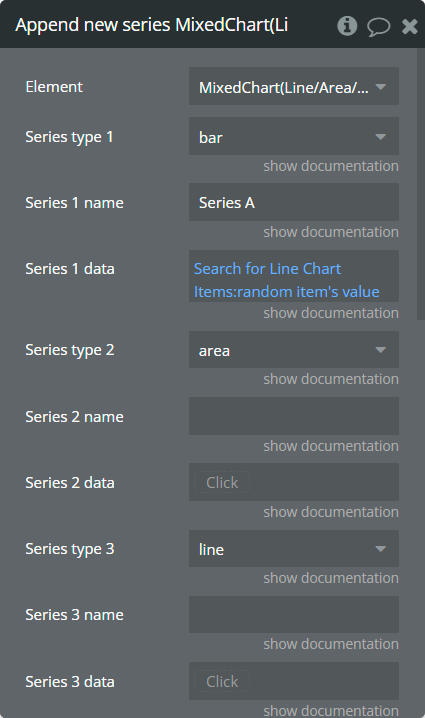425x718 pixels.
Task: Click the Series 3 data placeholder
Action: pyautogui.click(x=222, y=681)
